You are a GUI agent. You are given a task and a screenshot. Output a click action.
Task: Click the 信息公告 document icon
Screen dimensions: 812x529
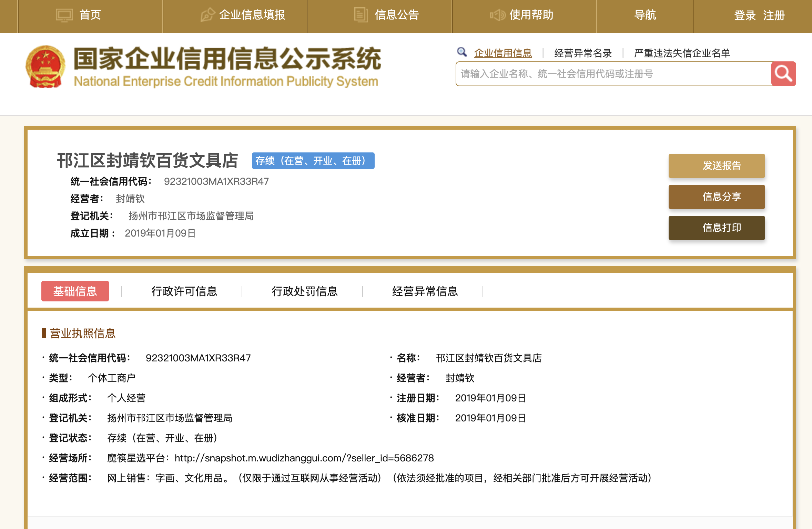point(361,15)
